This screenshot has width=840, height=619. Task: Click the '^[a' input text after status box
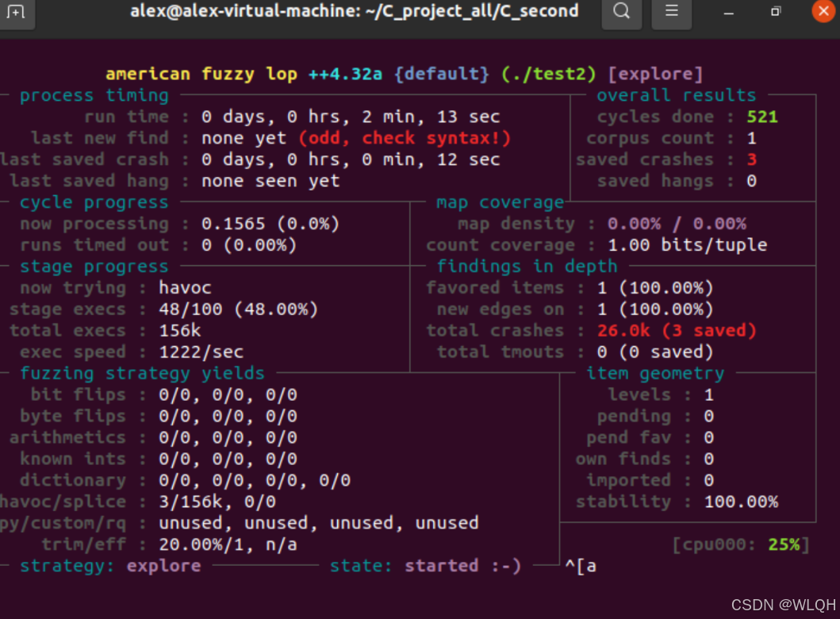coord(581,566)
